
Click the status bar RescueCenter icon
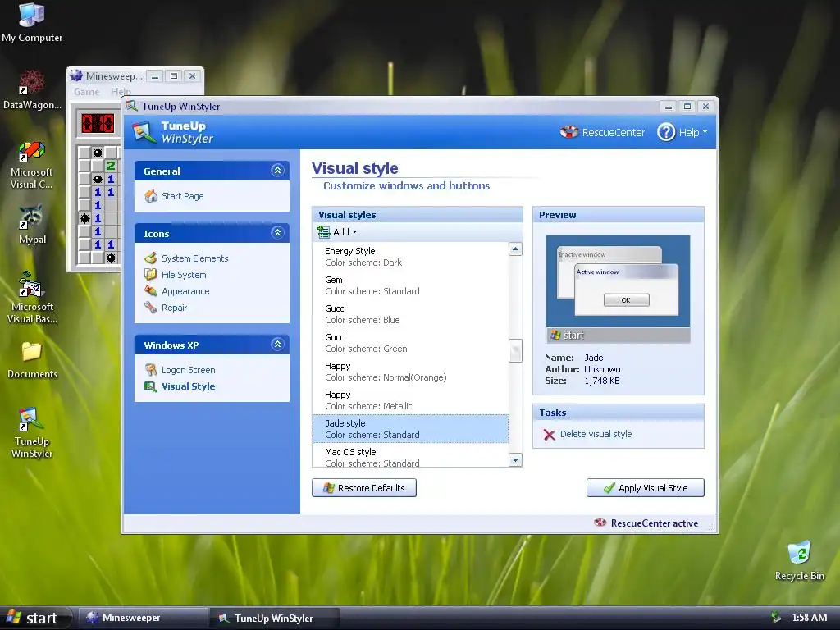[x=600, y=523]
